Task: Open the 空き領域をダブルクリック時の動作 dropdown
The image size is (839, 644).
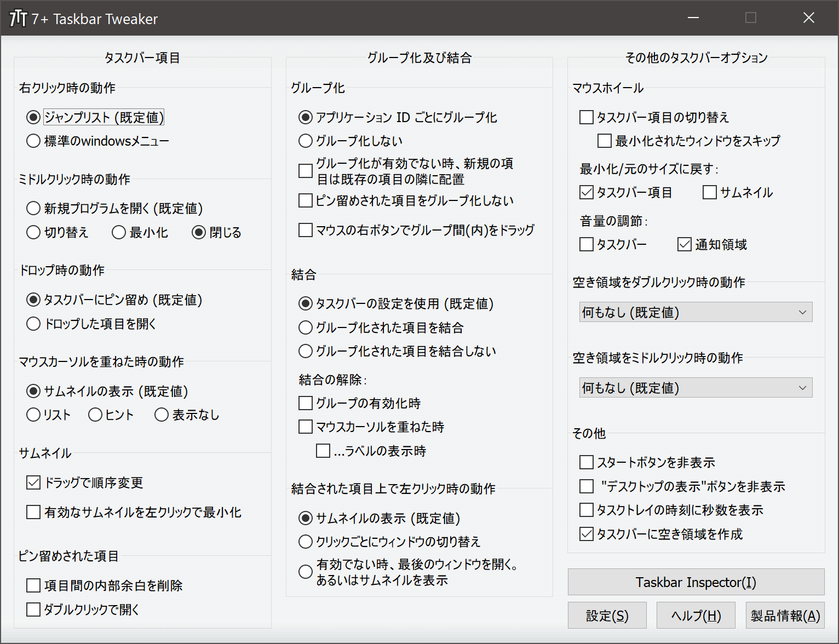Action: pos(696,312)
